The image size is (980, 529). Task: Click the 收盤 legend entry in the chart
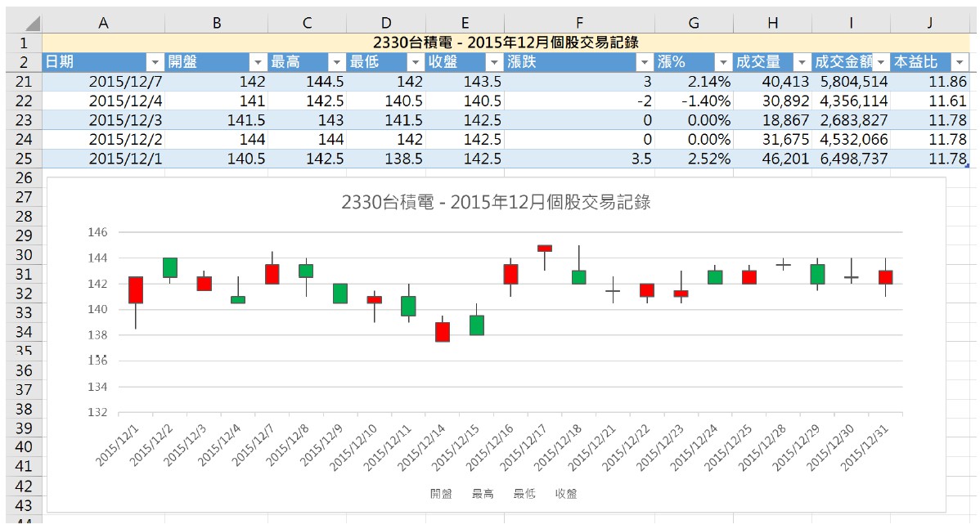click(565, 494)
